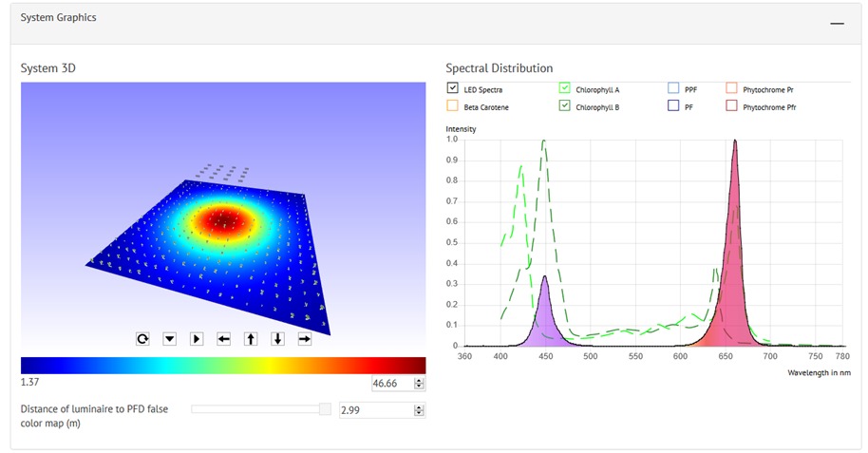Disable the Chlorophyll A checkbox
The width and height of the screenshot is (868, 453).
tap(565, 88)
